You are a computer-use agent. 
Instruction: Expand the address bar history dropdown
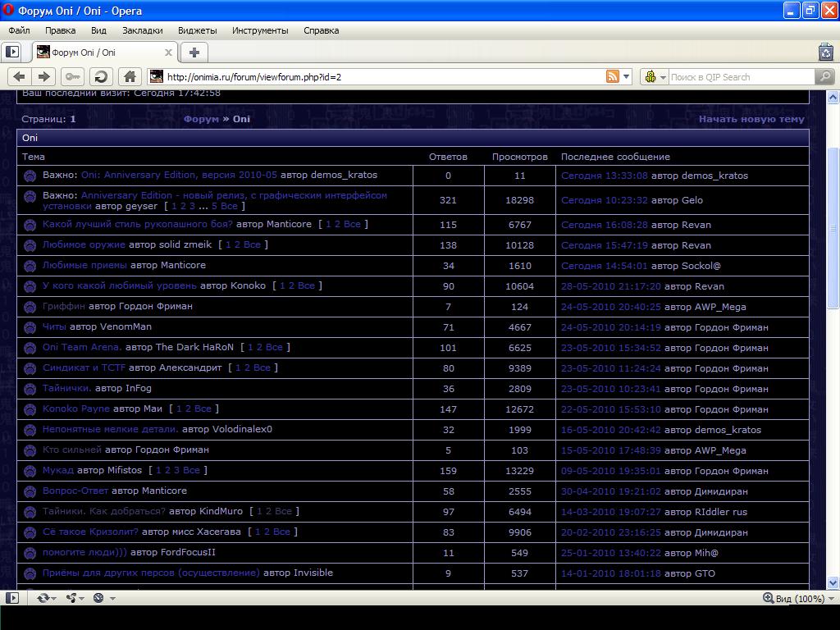[627, 76]
